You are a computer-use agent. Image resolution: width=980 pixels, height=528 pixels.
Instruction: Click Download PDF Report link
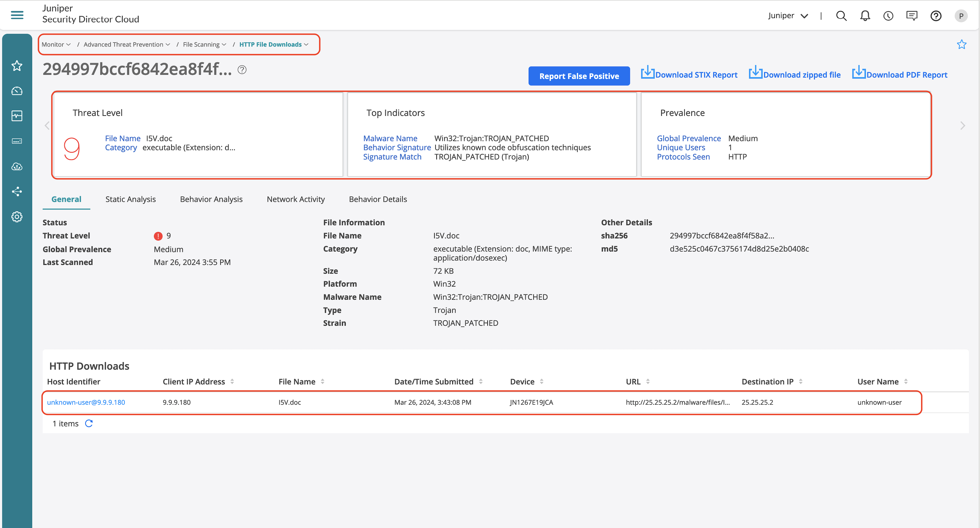click(x=900, y=74)
